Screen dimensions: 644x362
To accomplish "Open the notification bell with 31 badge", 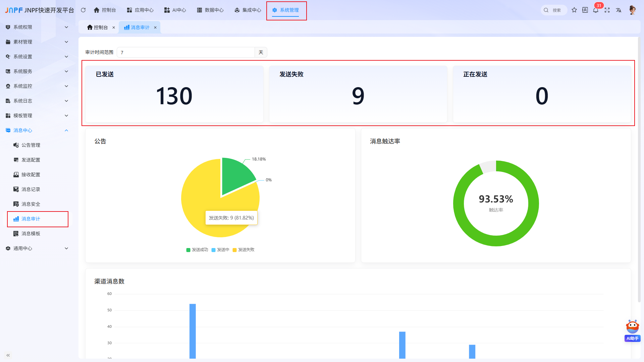I will (x=596, y=10).
